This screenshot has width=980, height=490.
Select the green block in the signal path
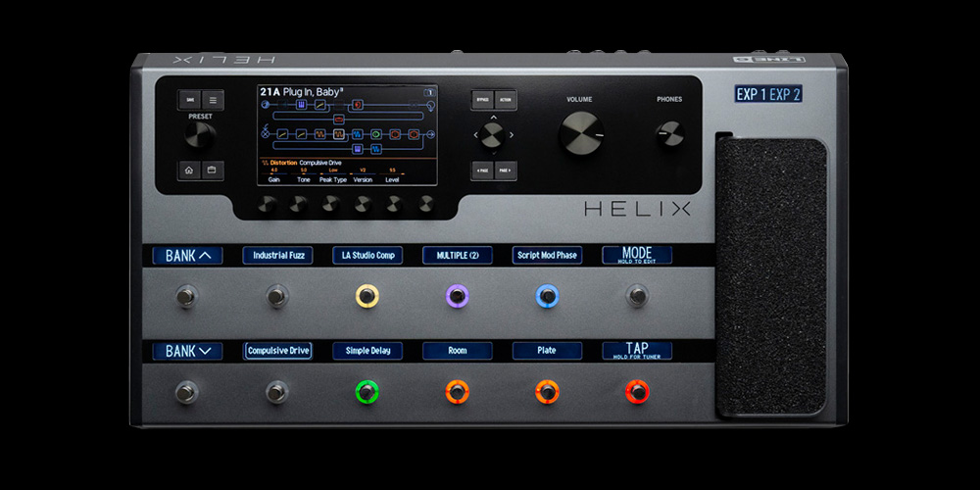point(375,134)
